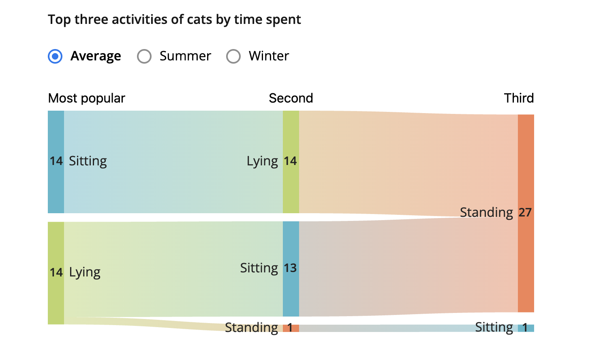This screenshot has width=603, height=364.
Task: Select the Summer radio button
Action: coord(144,56)
